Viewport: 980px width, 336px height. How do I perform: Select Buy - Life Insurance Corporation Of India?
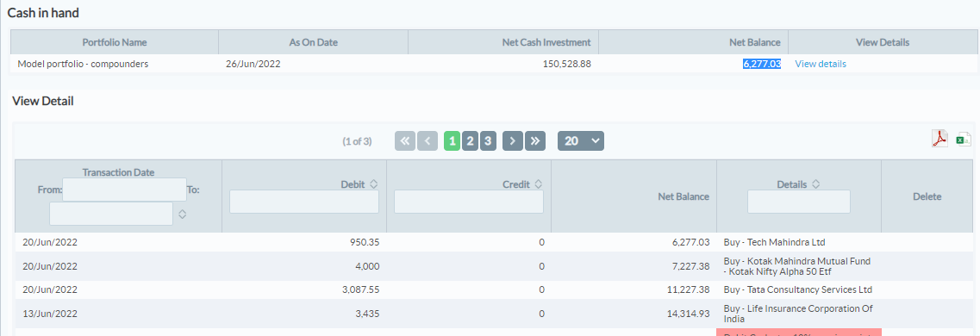(798, 314)
